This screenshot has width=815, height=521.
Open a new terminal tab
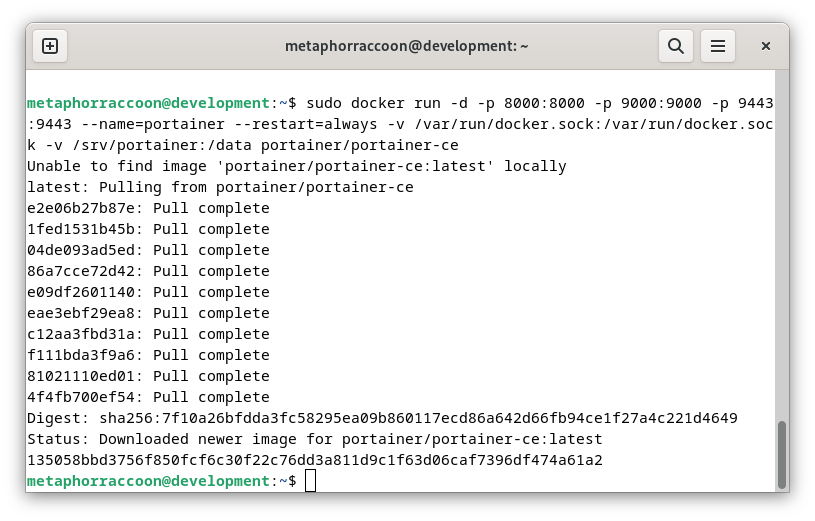[50, 46]
